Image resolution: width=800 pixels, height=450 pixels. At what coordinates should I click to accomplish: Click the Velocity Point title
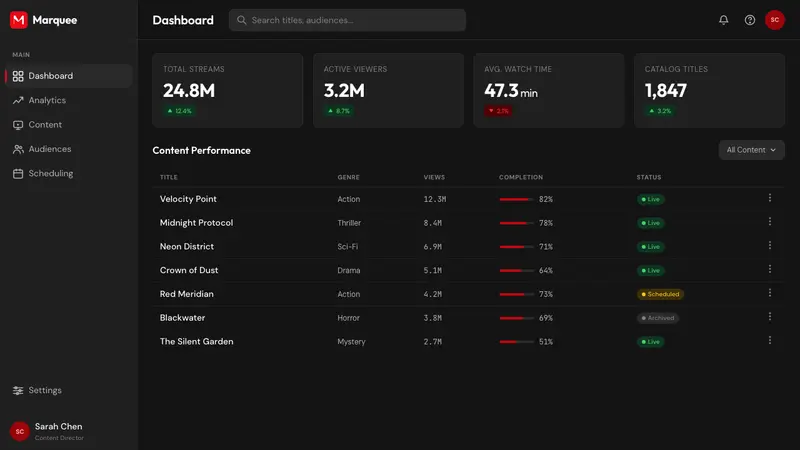[188, 199]
